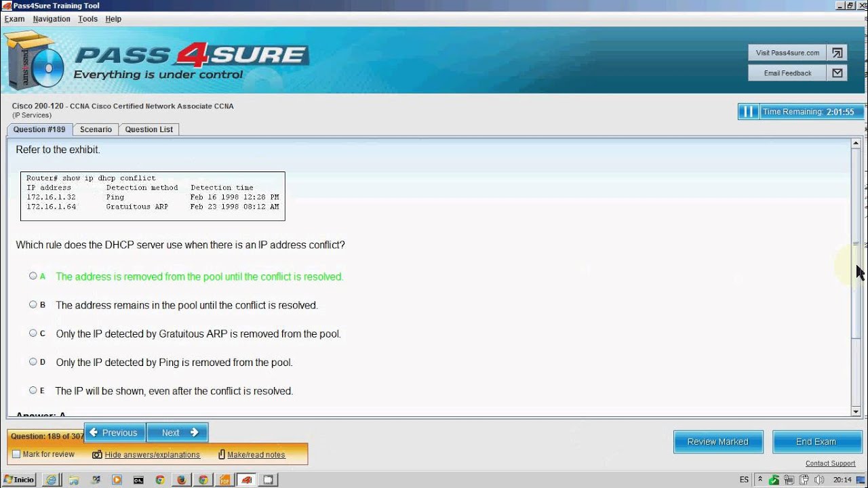Open the command prompt taskbar icon
The height and width of the screenshot is (488, 868).
138,480
